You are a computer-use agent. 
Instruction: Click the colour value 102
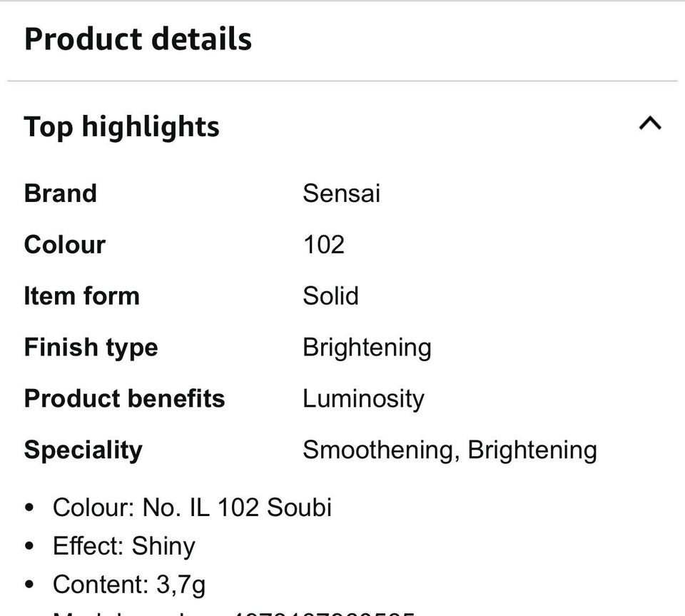click(x=323, y=245)
